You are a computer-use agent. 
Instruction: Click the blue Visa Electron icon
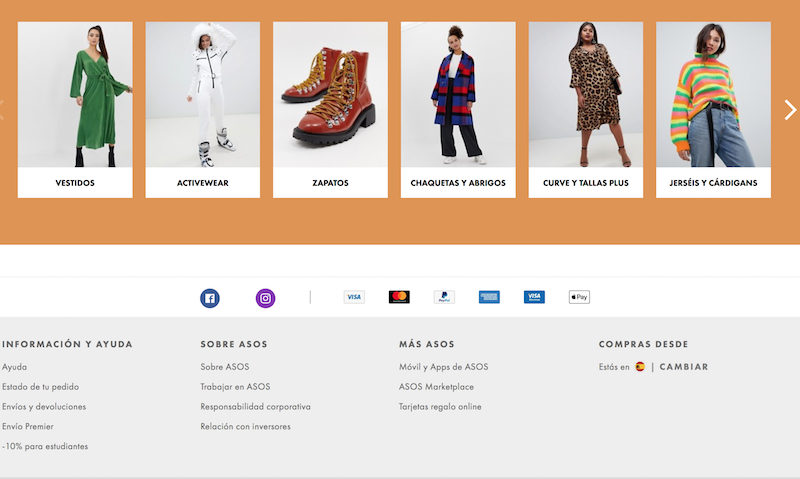pyautogui.click(x=534, y=297)
